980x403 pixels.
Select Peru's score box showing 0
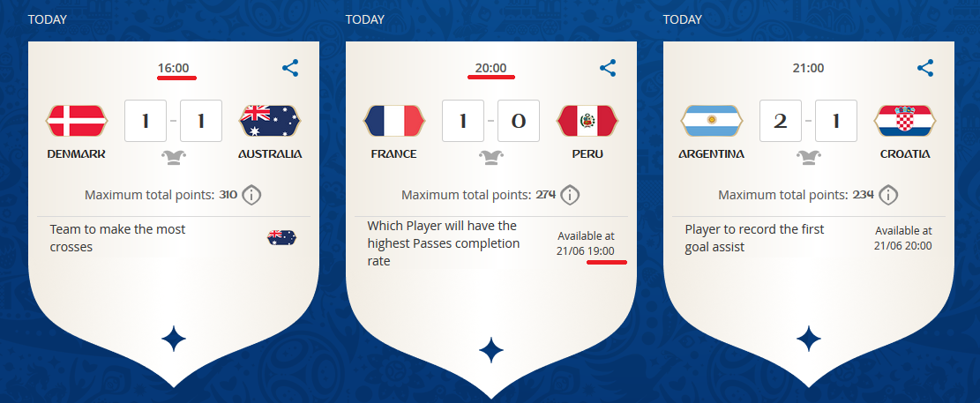(x=519, y=121)
